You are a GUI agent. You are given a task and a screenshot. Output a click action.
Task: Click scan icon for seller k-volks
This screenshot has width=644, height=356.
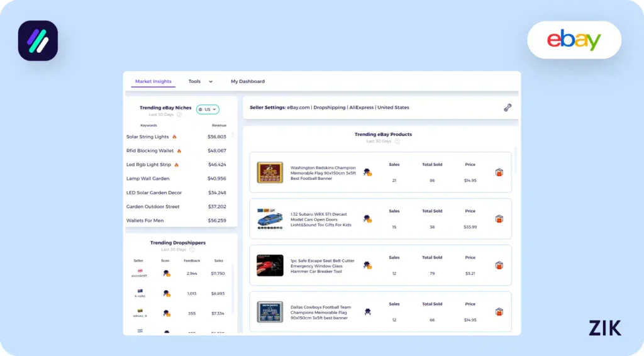[166, 293]
